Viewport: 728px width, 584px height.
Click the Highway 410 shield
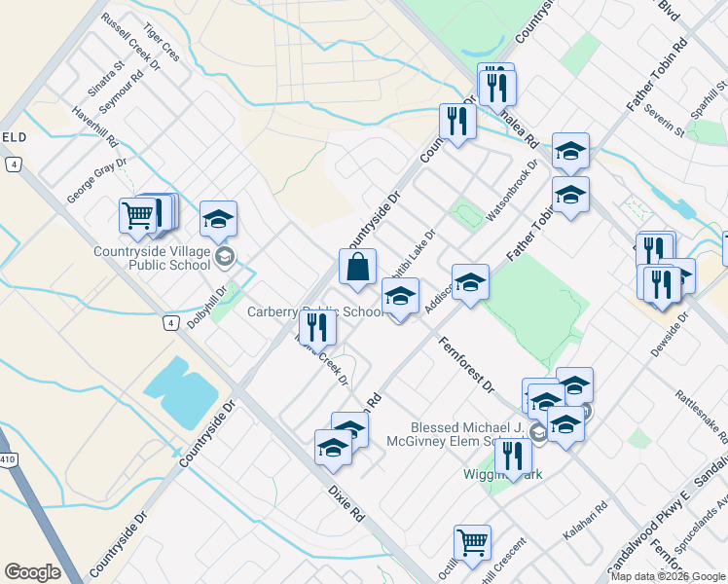[8, 459]
